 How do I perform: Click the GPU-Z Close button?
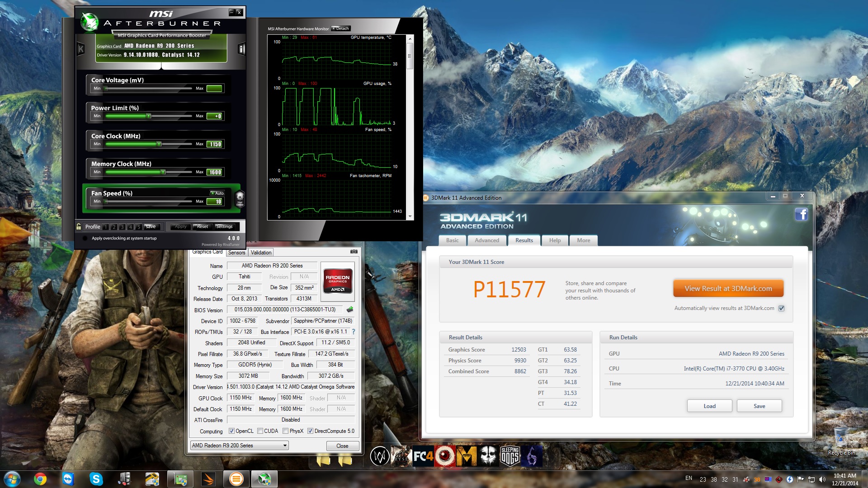(342, 446)
